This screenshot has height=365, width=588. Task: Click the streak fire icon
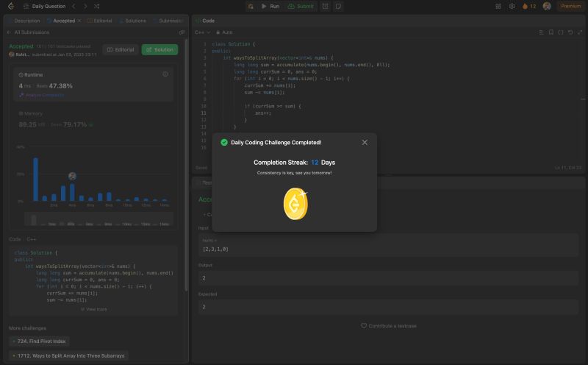pyautogui.click(x=525, y=6)
